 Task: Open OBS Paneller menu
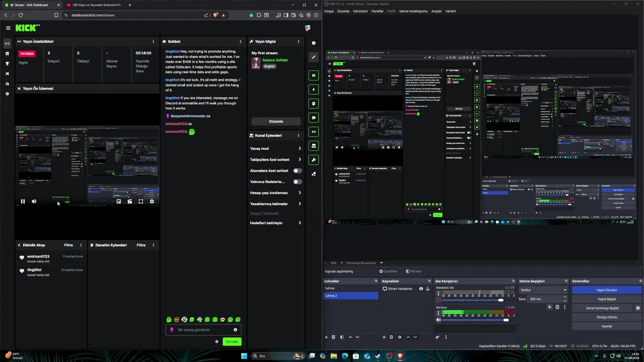coord(377,11)
